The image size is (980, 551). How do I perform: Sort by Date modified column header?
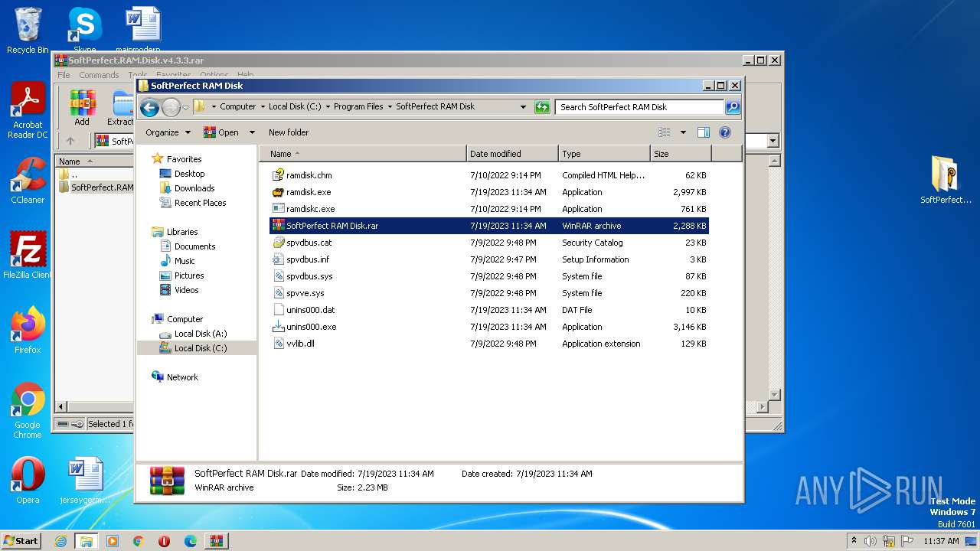(512, 154)
